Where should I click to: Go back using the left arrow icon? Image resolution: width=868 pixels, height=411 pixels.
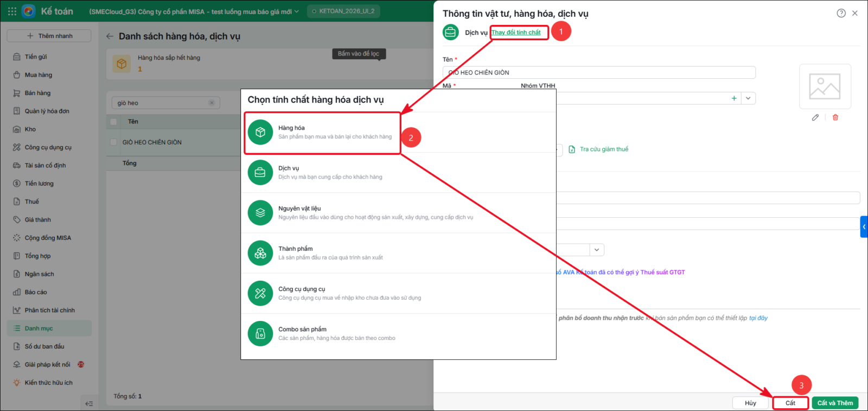[110, 36]
